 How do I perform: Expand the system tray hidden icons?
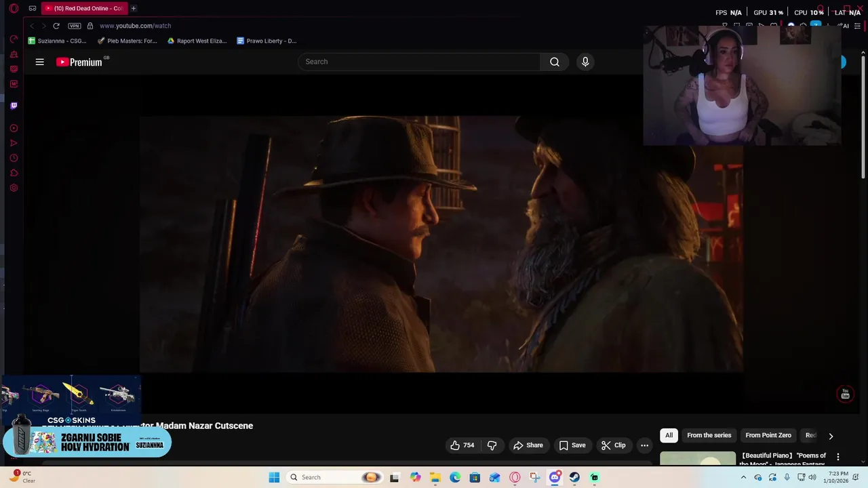(x=743, y=477)
